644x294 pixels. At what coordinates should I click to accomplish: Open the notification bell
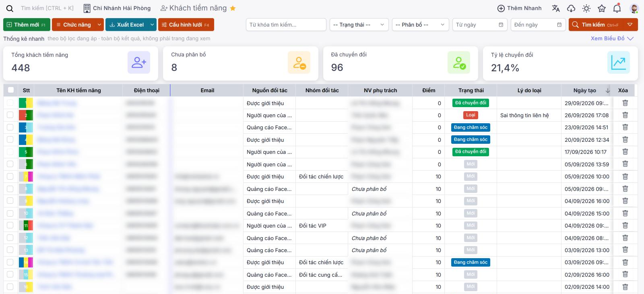617,8
